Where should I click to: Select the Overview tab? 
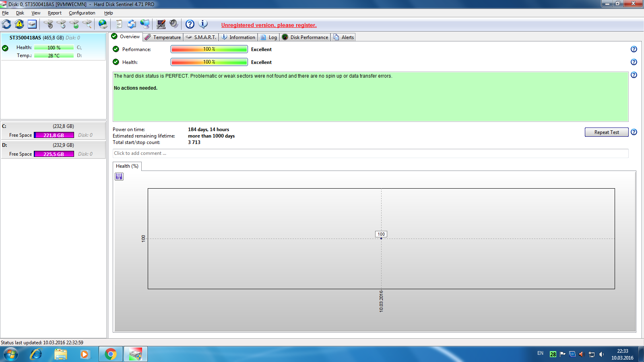click(126, 37)
